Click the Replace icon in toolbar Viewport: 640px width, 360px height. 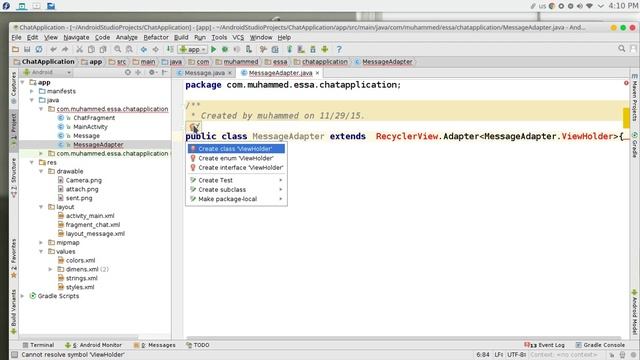point(129,49)
